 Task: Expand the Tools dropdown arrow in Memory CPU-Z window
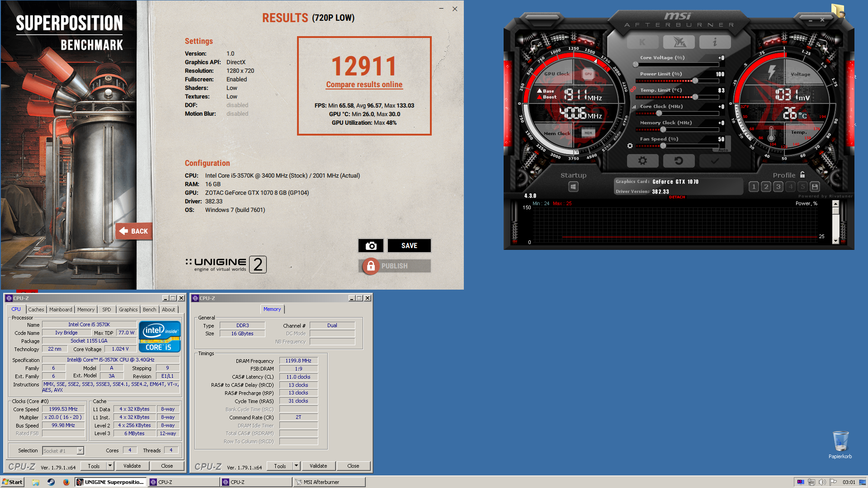[296, 466]
